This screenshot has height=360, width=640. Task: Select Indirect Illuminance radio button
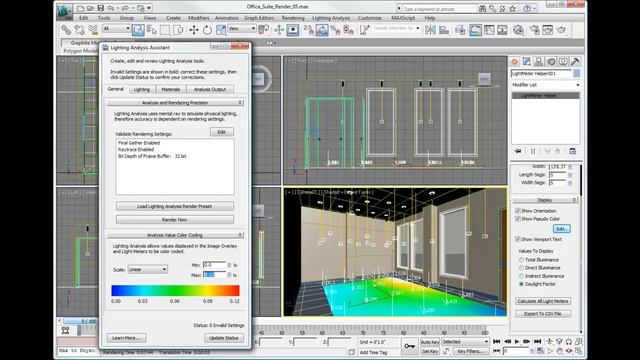pyautogui.click(x=521, y=276)
